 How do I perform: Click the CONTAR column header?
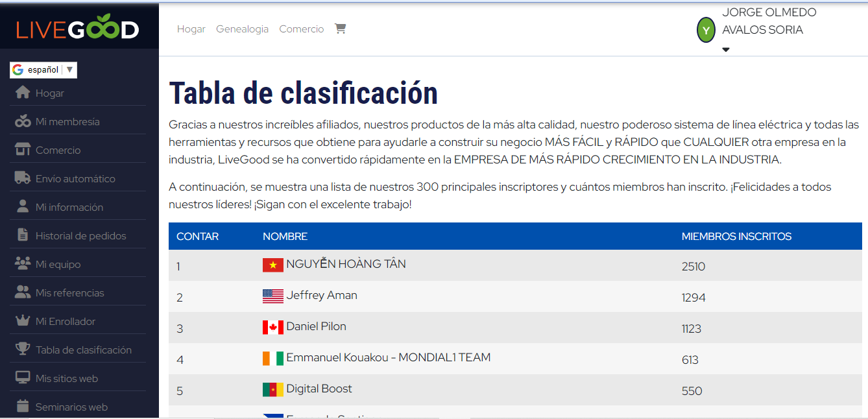pyautogui.click(x=198, y=236)
